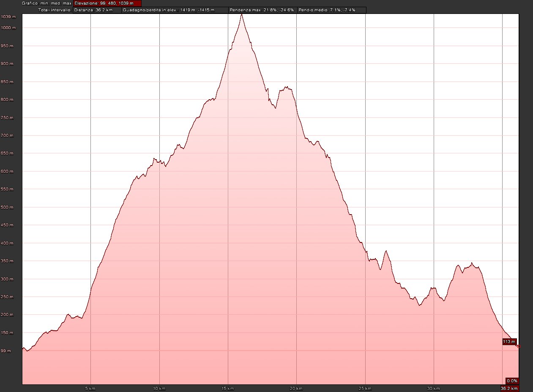Click the Pendio medio 7.1% box
This screenshot has width=533, height=392.
click(331, 10)
